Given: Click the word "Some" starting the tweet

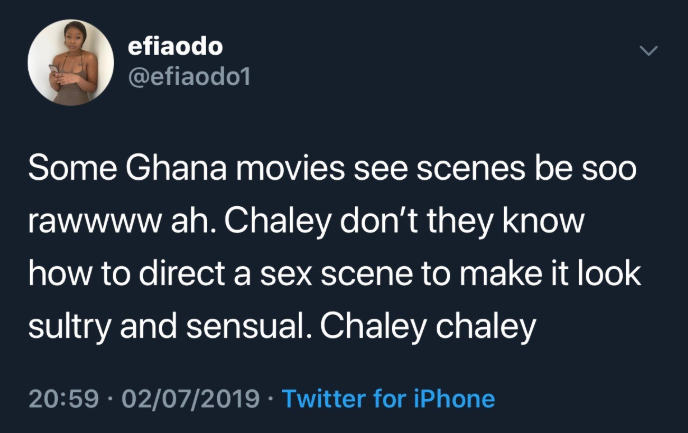Looking at the screenshot, I should [x=69, y=167].
